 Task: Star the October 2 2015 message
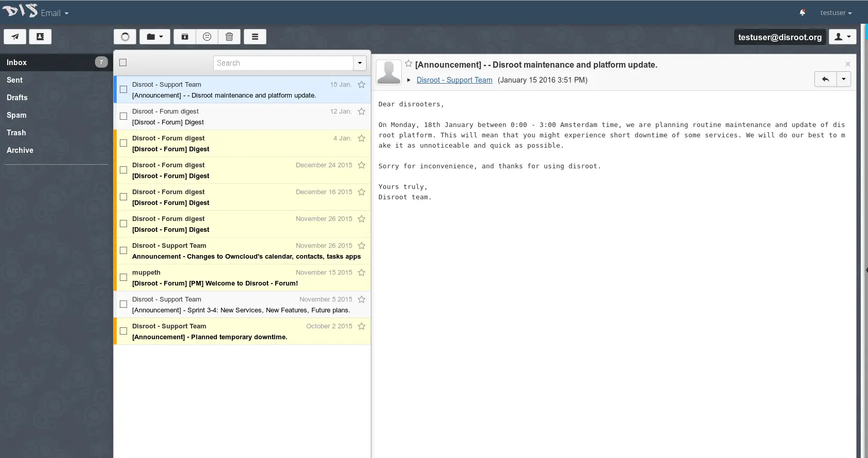point(361,326)
